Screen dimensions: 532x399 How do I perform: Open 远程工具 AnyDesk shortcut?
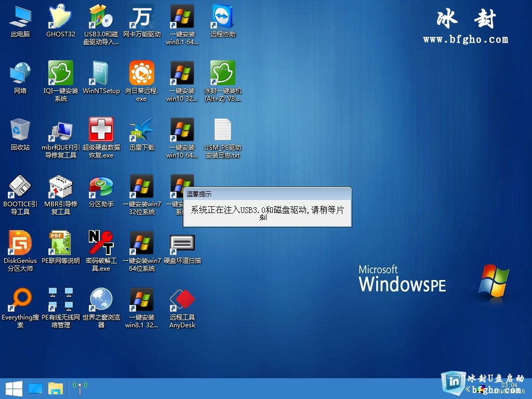click(x=182, y=308)
